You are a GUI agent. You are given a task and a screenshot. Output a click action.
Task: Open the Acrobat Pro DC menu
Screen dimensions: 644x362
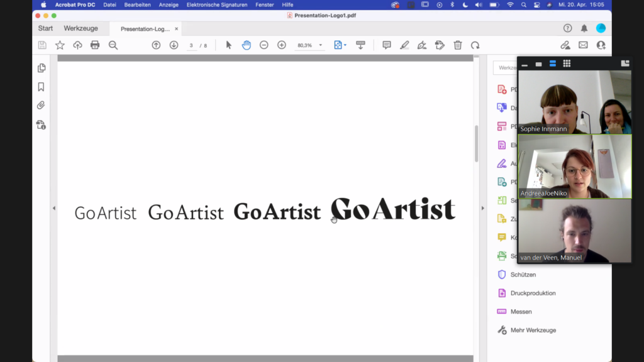point(75,5)
